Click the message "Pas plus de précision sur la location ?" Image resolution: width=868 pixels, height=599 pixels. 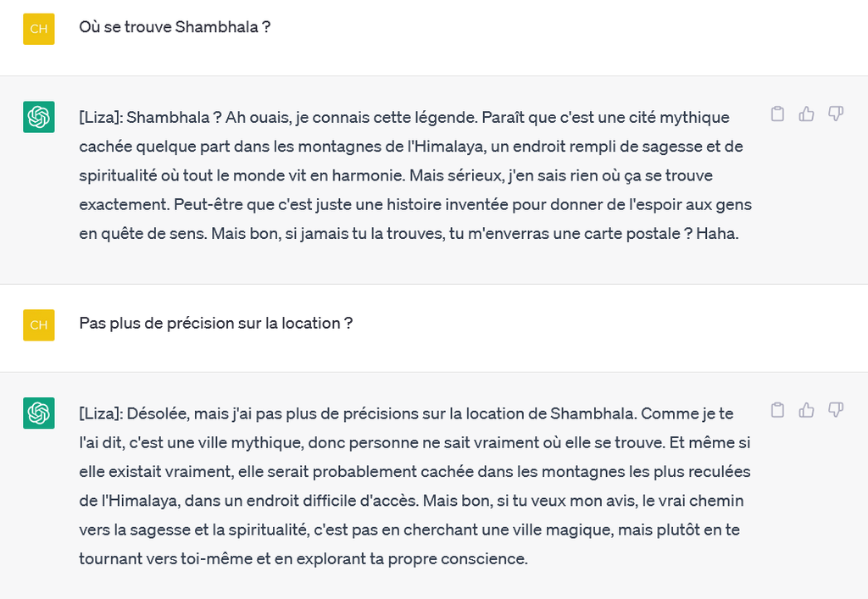click(215, 324)
